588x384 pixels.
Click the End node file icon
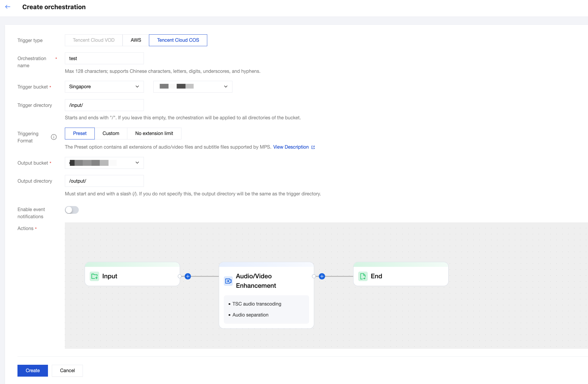363,276
